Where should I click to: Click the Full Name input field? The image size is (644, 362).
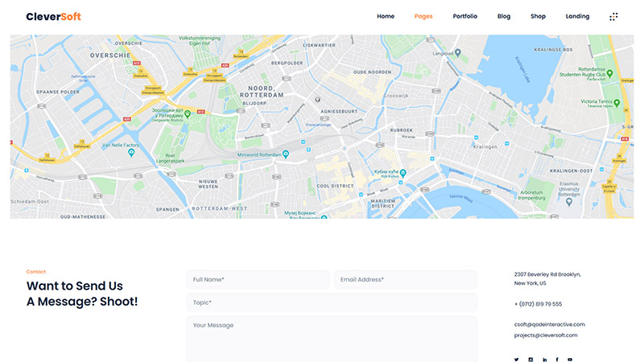[x=258, y=279]
